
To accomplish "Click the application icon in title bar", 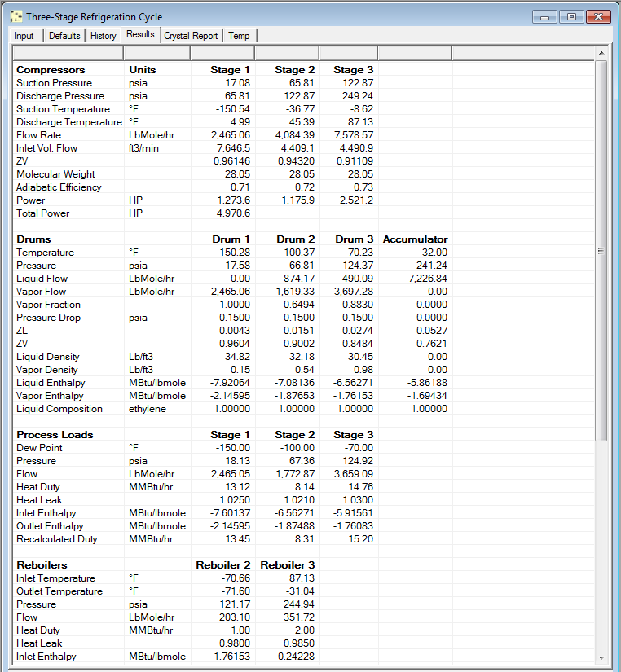I will pos(15,16).
